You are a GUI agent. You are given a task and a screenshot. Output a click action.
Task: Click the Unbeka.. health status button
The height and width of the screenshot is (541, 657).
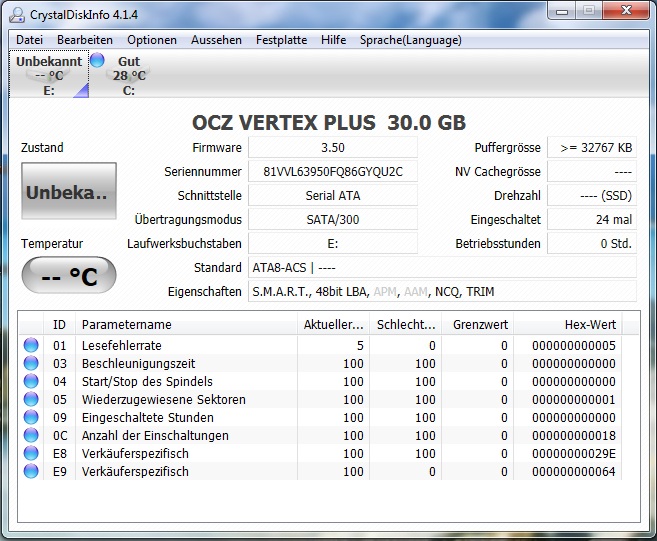[69, 191]
